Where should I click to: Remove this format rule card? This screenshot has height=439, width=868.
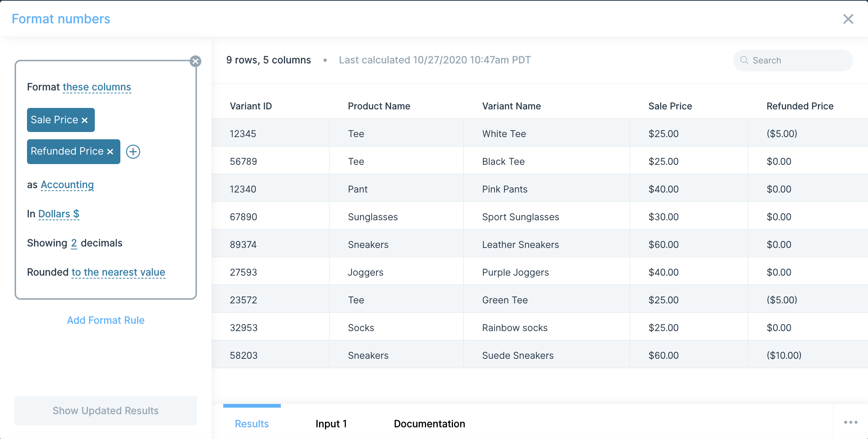(x=195, y=61)
